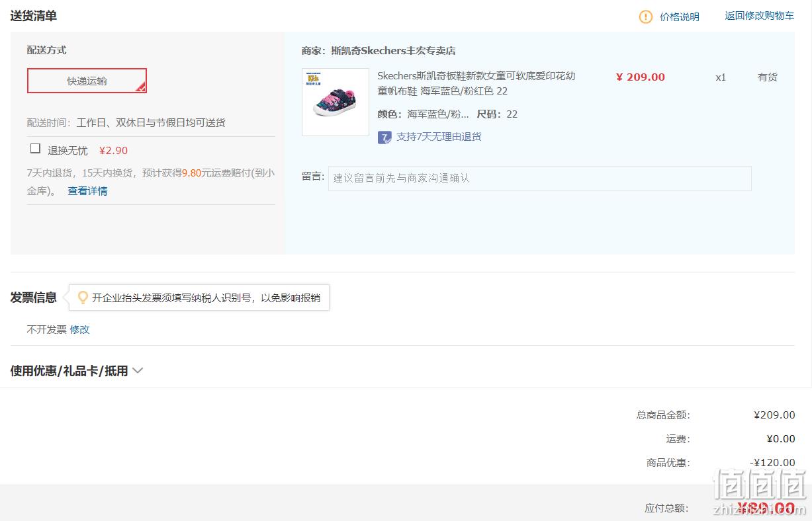Click the 7-day return badge icon
Screen dimensions: 812x521
(x=384, y=137)
